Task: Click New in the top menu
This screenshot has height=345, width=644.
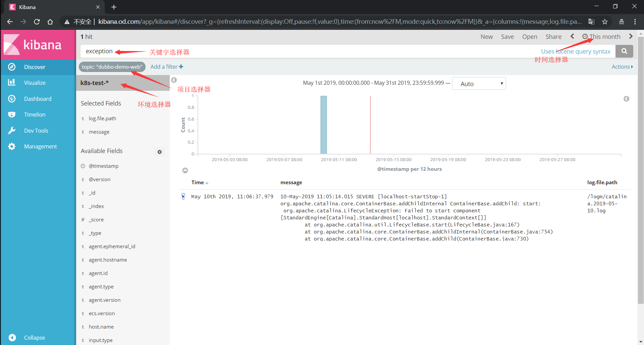Action: pyautogui.click(x=487, y=37)
